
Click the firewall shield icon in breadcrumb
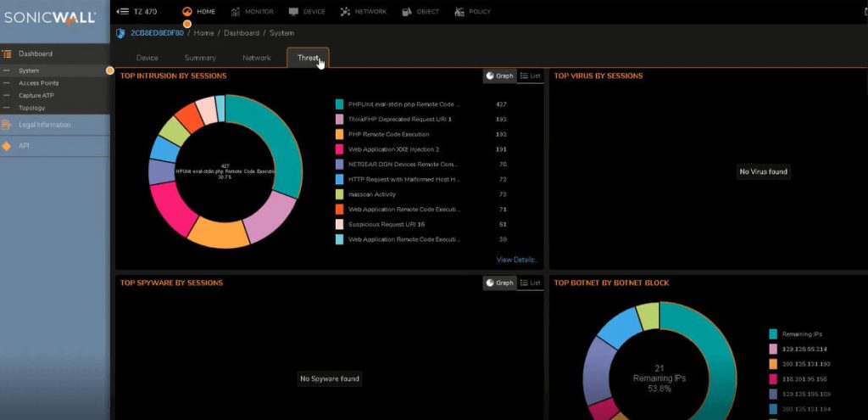[x=120, y=33]
